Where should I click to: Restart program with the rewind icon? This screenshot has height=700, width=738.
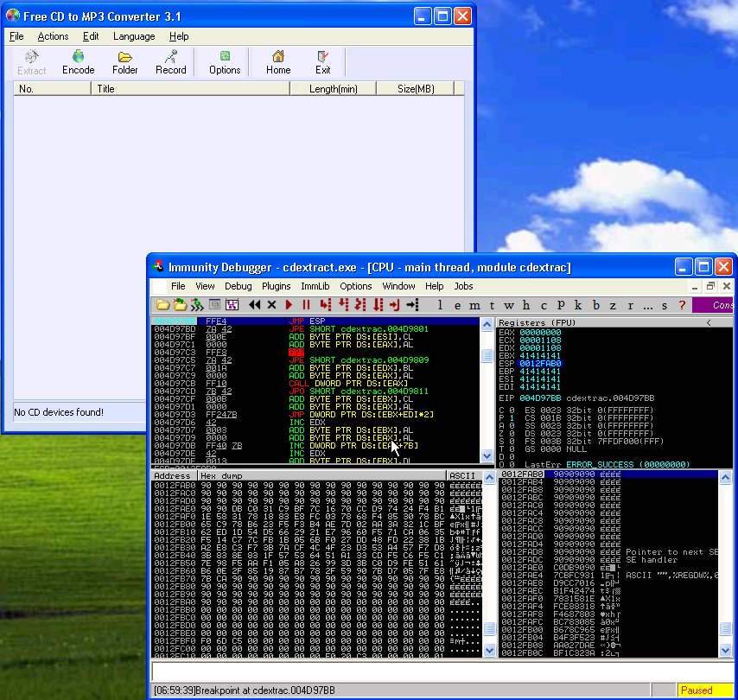255,305
